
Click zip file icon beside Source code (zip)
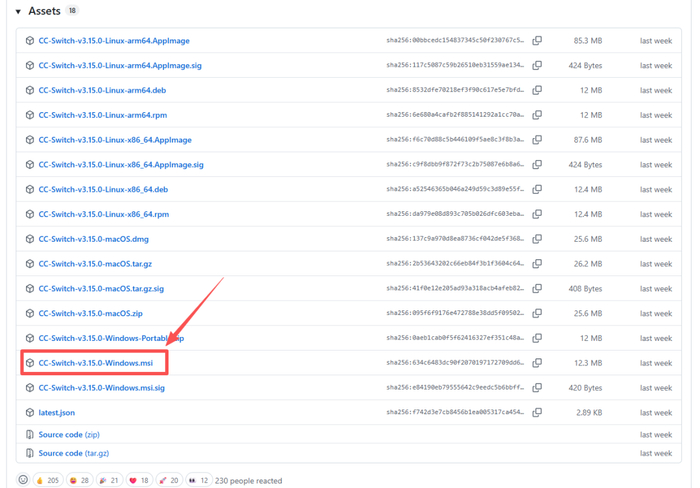click(29, 434)
